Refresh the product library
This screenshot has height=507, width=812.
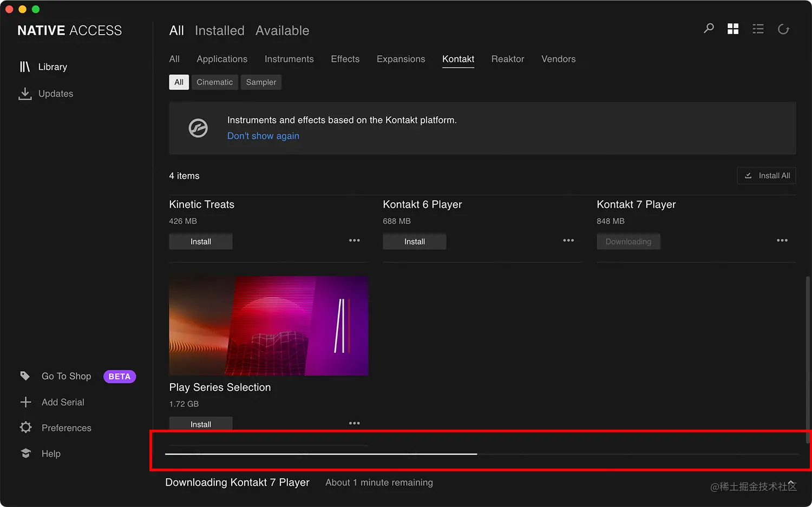(783, 29)
